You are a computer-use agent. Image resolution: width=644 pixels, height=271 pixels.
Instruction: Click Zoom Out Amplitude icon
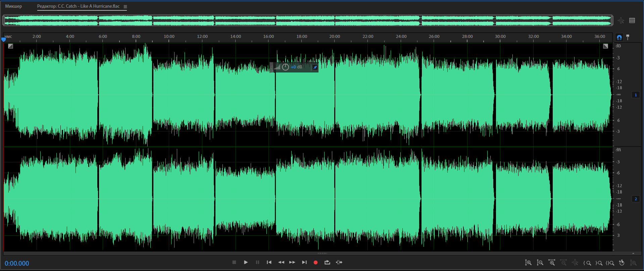click(x=540, y=263)
